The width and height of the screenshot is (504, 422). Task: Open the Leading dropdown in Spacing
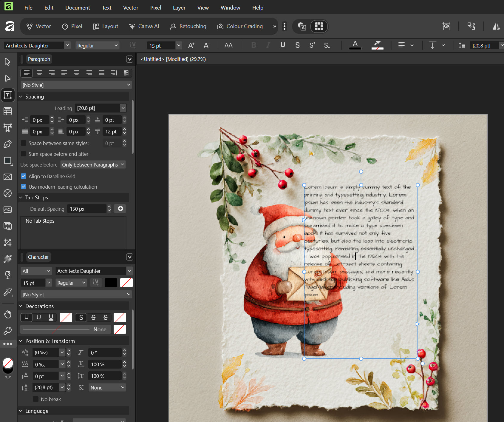tap(123, 108)
